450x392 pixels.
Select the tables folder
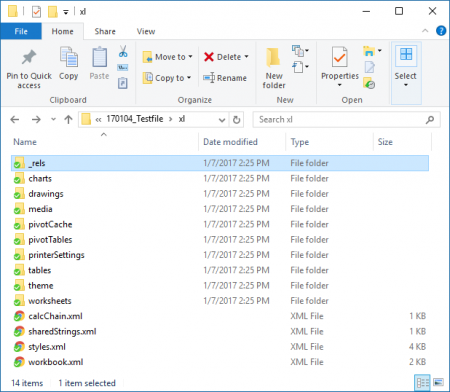coord(220,270)
